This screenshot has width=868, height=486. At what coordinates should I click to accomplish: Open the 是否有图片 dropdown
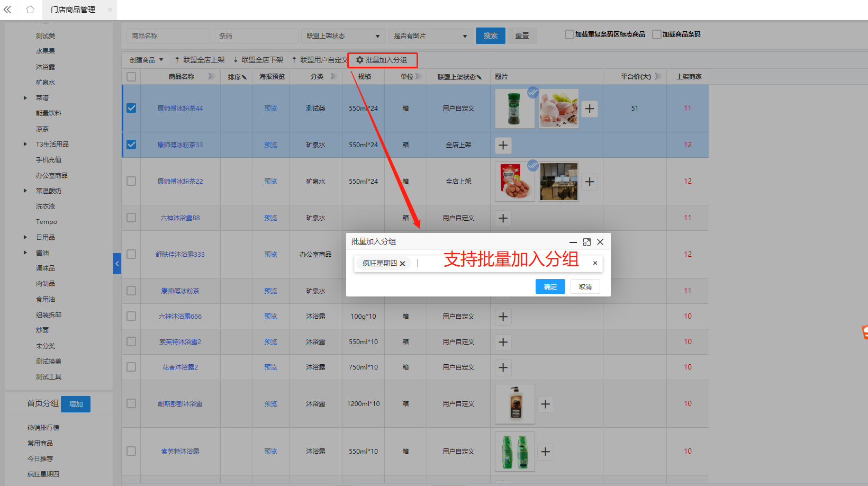[x=430, y=36]
